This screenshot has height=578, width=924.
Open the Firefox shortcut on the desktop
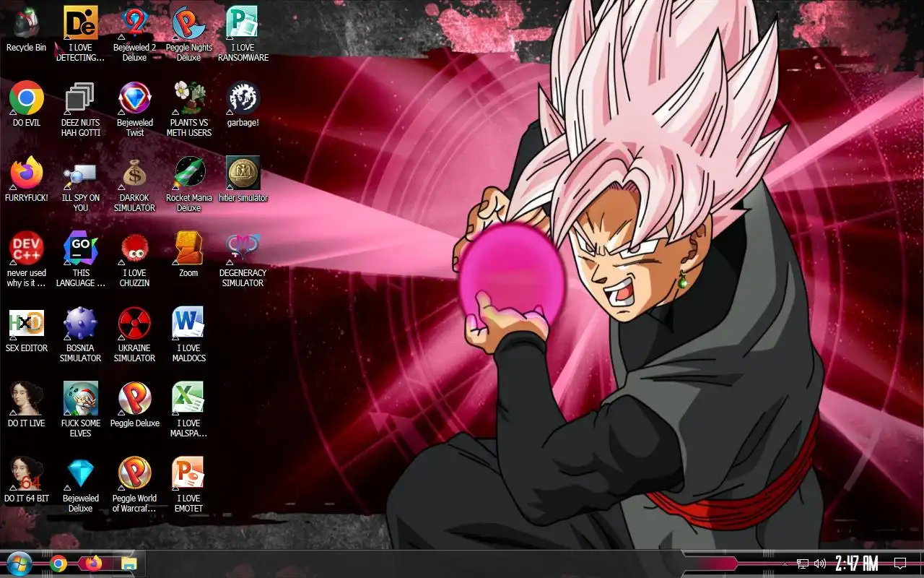click(x=26, y=179)
